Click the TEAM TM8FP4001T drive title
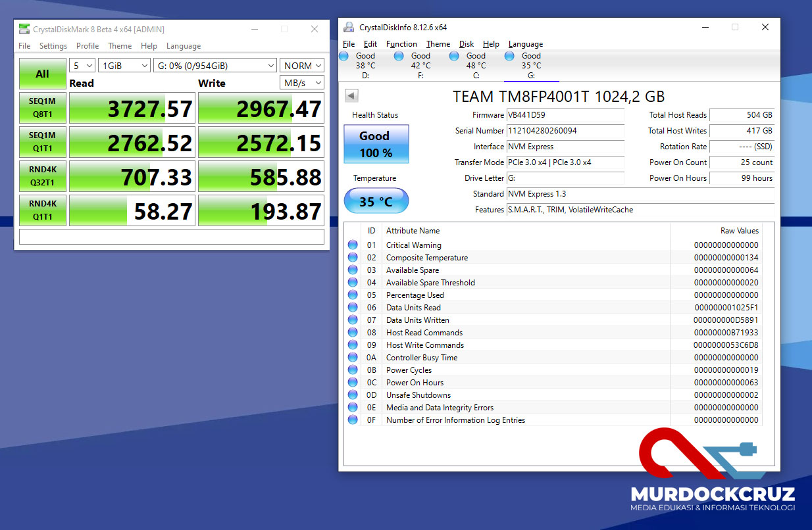 pos(559,97)
